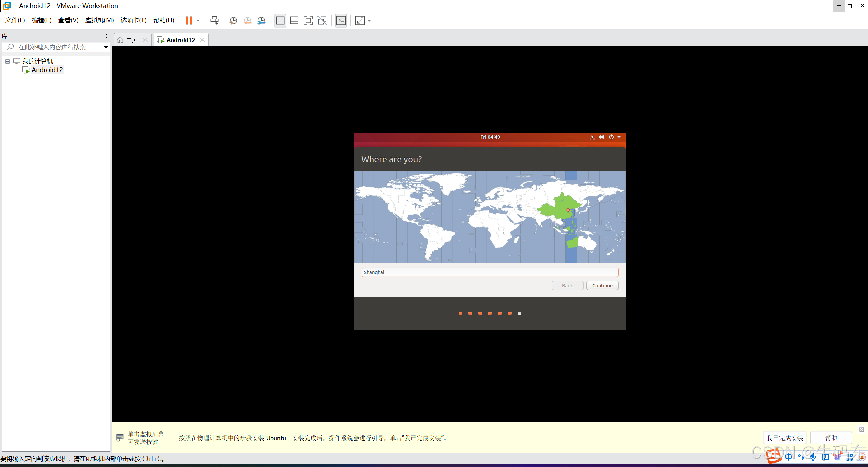
Task: Pause the virtual machine
Action: [189, 20]
